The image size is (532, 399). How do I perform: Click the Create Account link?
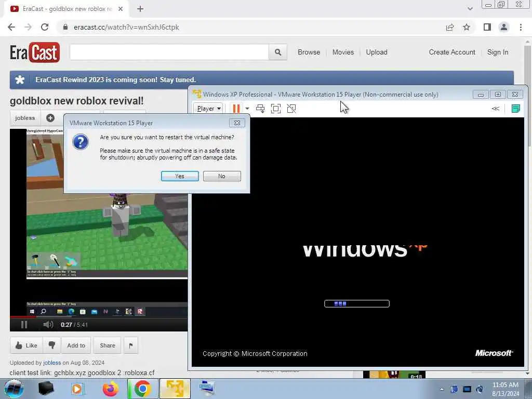[452, 52]
